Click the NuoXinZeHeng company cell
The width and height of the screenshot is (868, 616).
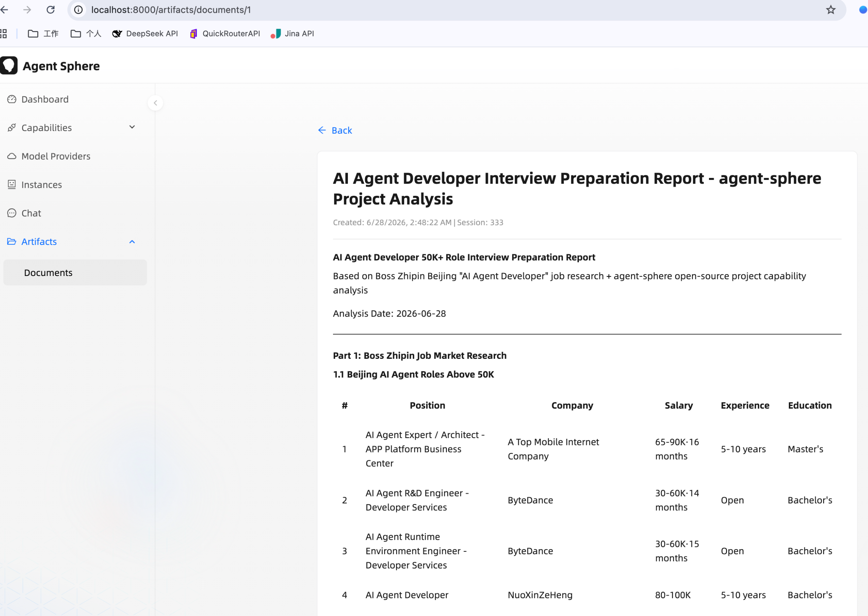coord(540,595)
